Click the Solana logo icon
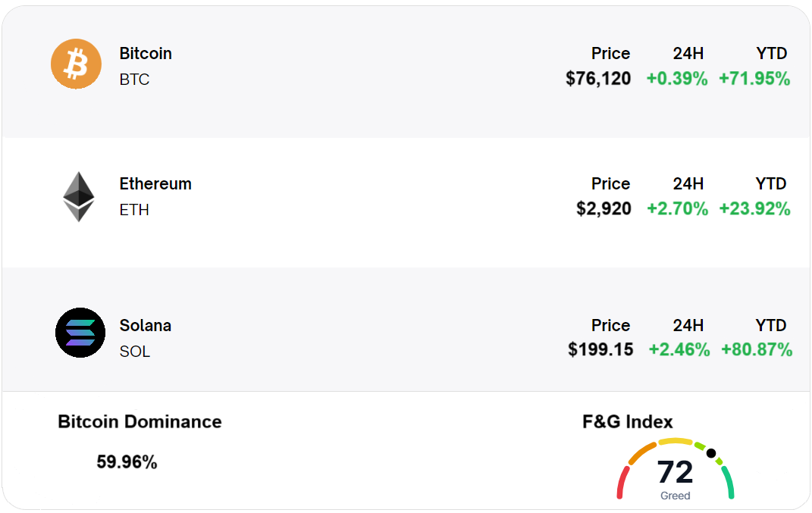The height and width of the screenshot is (513, 812). coord(80,333)
